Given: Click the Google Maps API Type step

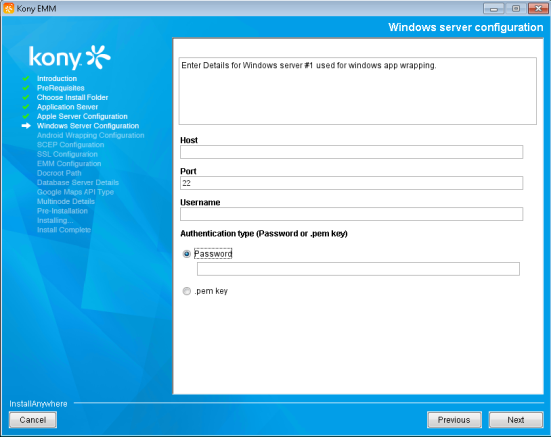Looking at the screenshot, I should (x=75, y=192).
